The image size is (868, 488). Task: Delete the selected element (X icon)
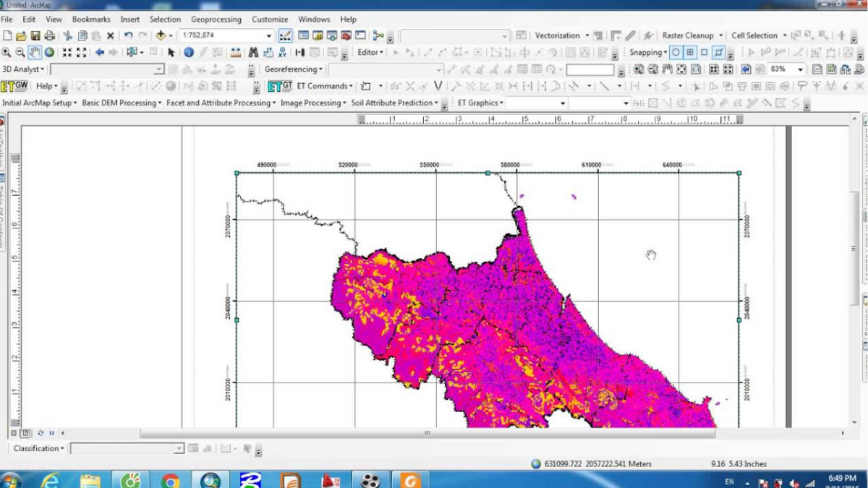tap(111, 35)
